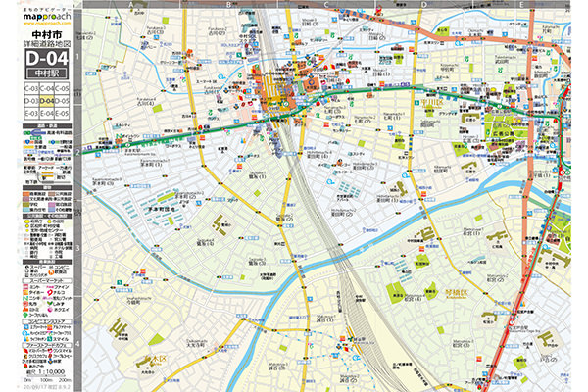Click the コンビニエンスストア legend header
The height and width of the screenshot is (392, 588).
click(47, 321)
